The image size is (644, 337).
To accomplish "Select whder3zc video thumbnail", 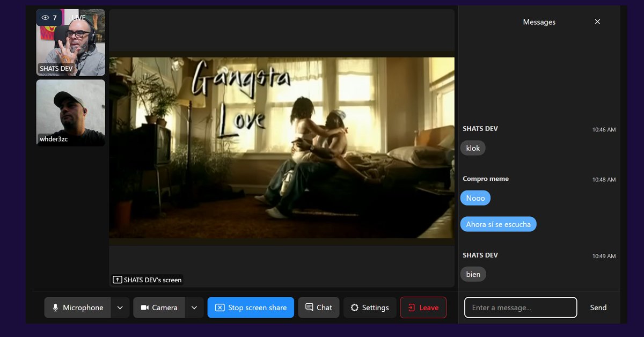I will tap(71, 113).
